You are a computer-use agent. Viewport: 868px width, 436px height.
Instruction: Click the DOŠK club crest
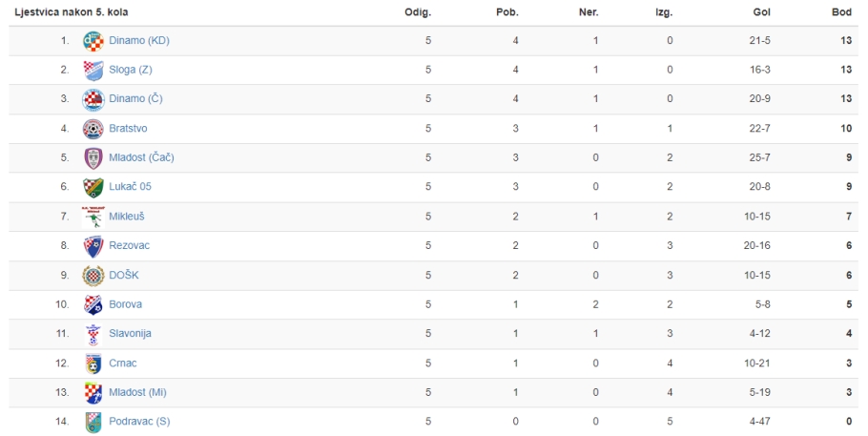[x=93, y=276]
